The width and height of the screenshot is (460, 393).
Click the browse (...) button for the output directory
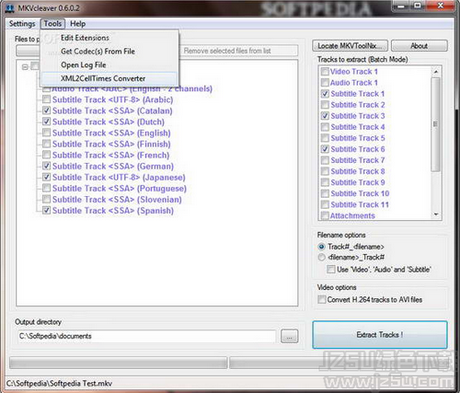tap(289, 336)
